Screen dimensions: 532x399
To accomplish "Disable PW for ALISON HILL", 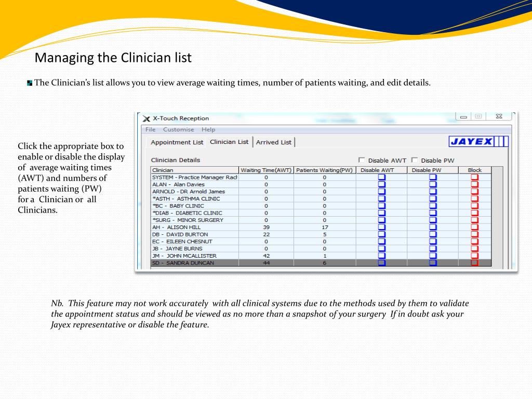I will [433, 227].
